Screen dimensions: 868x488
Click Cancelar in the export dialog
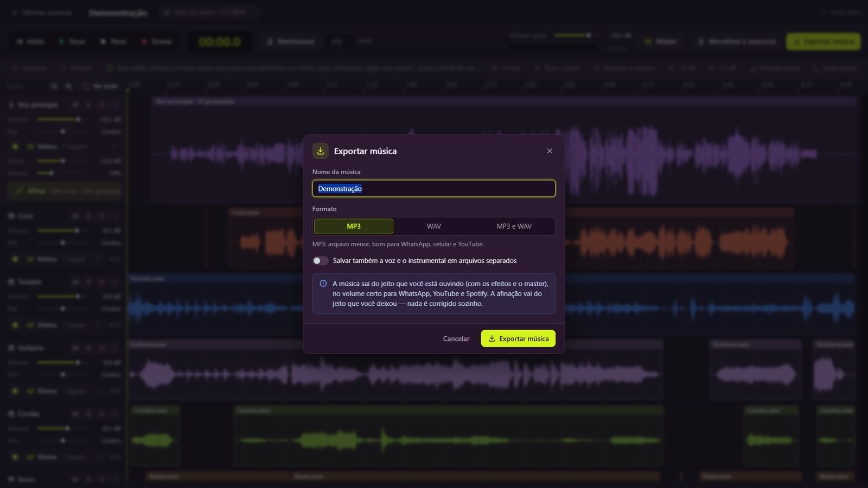(456, 339)
